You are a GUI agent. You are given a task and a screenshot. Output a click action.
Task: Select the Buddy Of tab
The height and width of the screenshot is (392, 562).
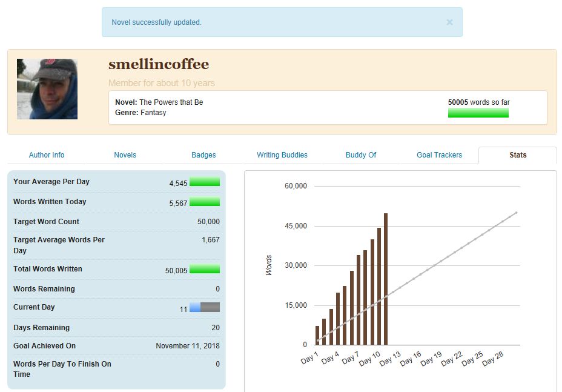[360, 155]
